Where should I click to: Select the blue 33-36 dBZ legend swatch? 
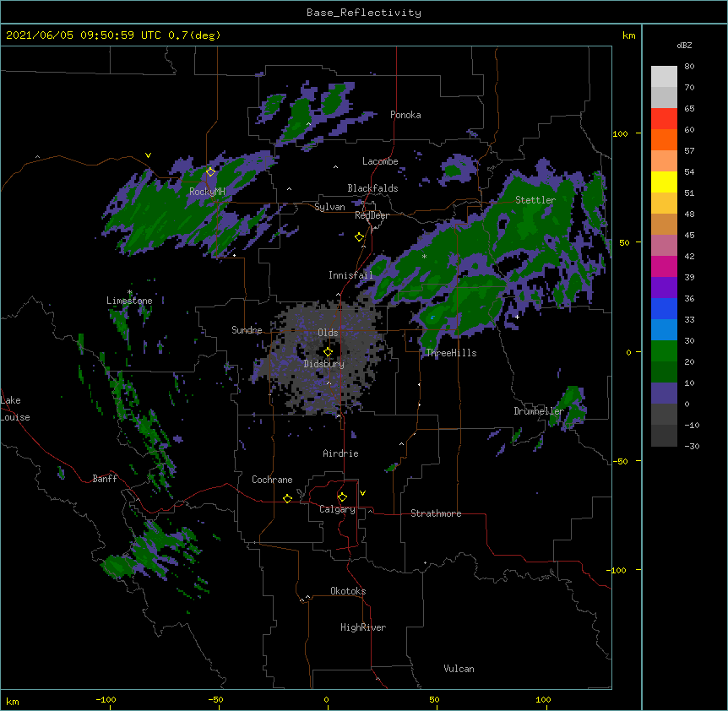tap(664, 309)
